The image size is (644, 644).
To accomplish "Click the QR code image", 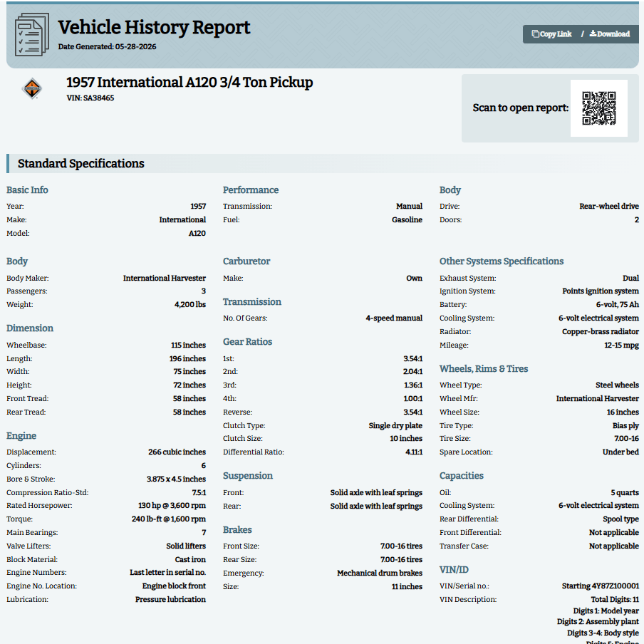I will click(599, 108).
